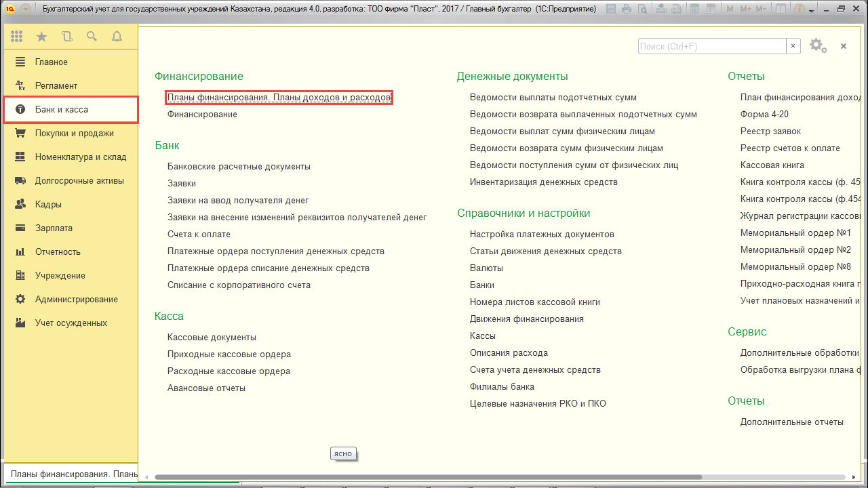Click the magnifier search icon in the sidebar toolbar

tap(92, 37)
